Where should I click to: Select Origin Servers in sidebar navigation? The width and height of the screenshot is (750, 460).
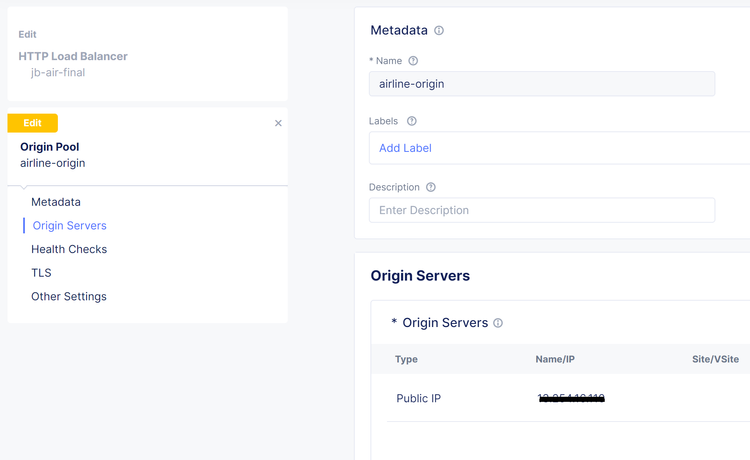tap(69, 226)
